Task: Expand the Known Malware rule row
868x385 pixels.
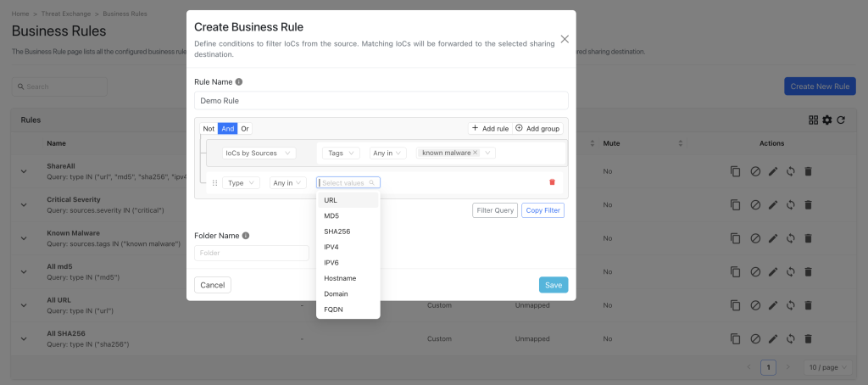Action: point(24,238)
